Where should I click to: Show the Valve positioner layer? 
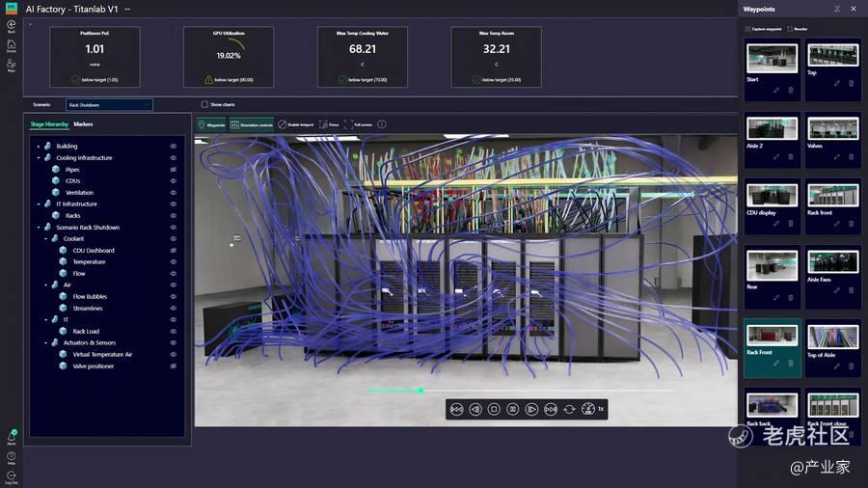174,366
